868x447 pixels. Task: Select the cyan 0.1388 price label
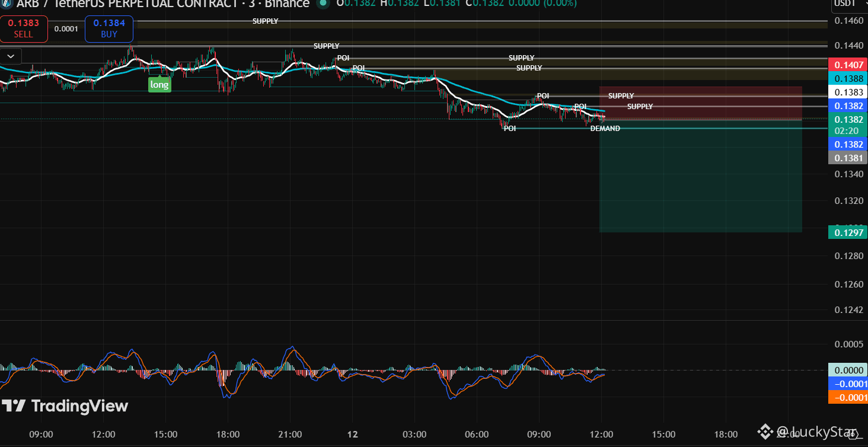click(848, 79)
